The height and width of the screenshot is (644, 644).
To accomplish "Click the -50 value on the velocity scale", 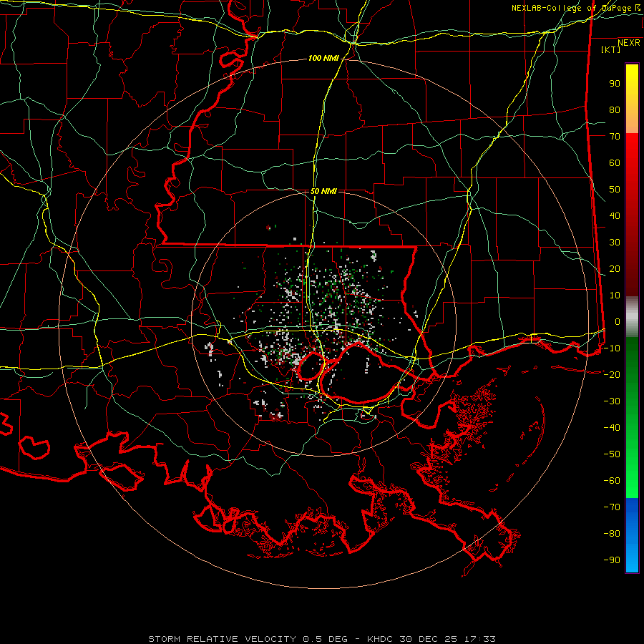I will tap(612, 454).
